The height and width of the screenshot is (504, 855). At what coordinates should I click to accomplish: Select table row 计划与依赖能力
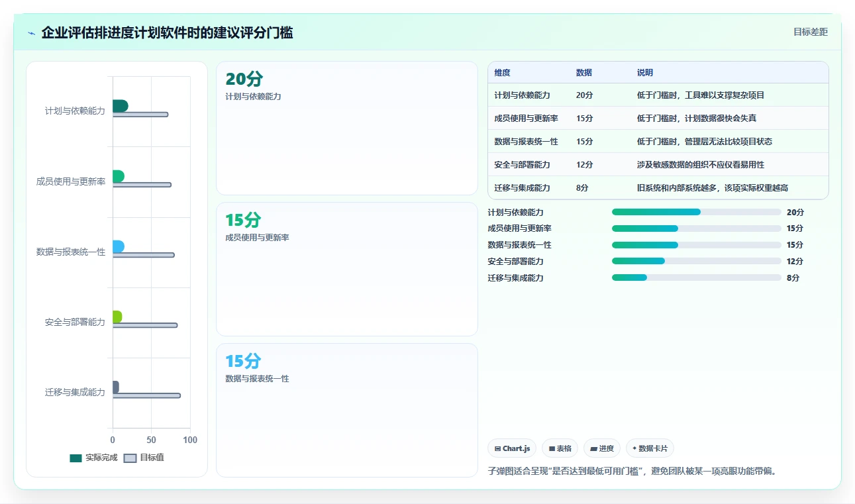click(658, 95)
